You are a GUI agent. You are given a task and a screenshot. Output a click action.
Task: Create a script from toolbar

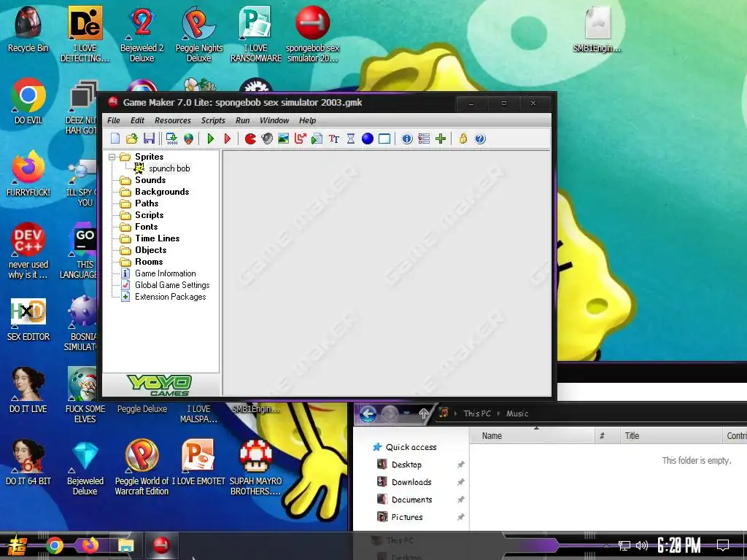pyautogui.click(x=317, y=139)
